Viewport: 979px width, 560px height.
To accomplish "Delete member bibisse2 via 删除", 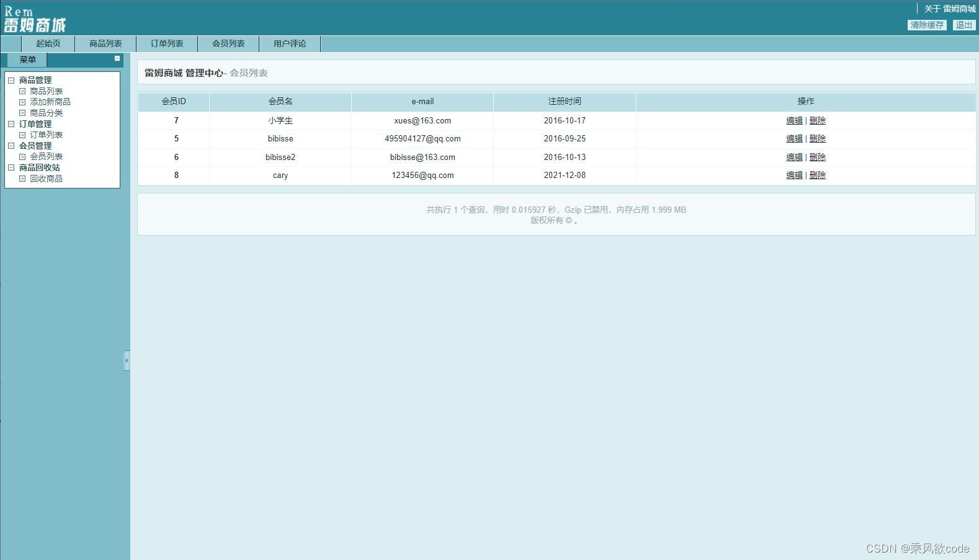I will pyautogui.click(x=818, y=158).
